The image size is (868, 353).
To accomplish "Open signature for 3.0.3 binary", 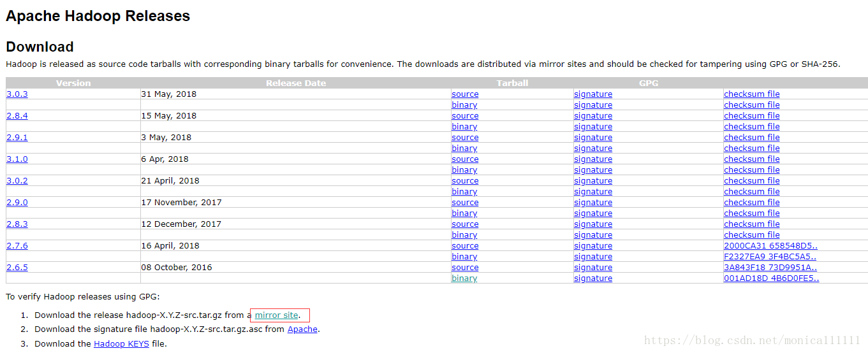I will [593, 105].
